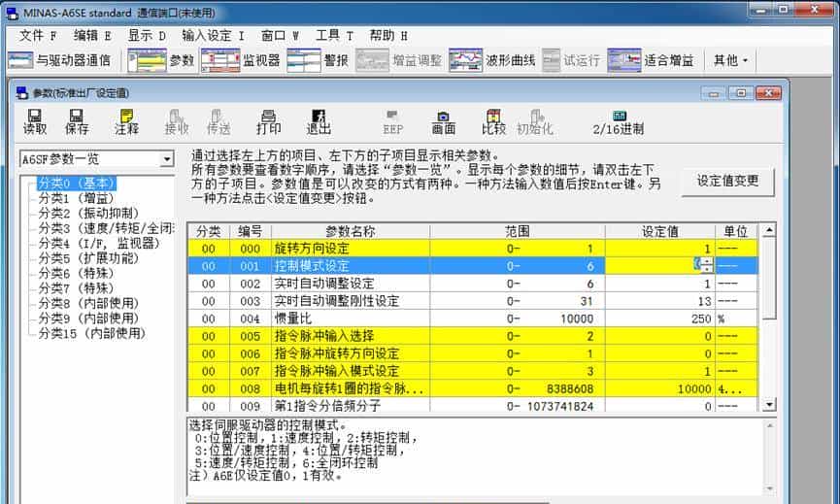The width and height of the screenshot is (840, 504).
Task: Click the 初始化 initialize icon
Action: click(535, 122)
